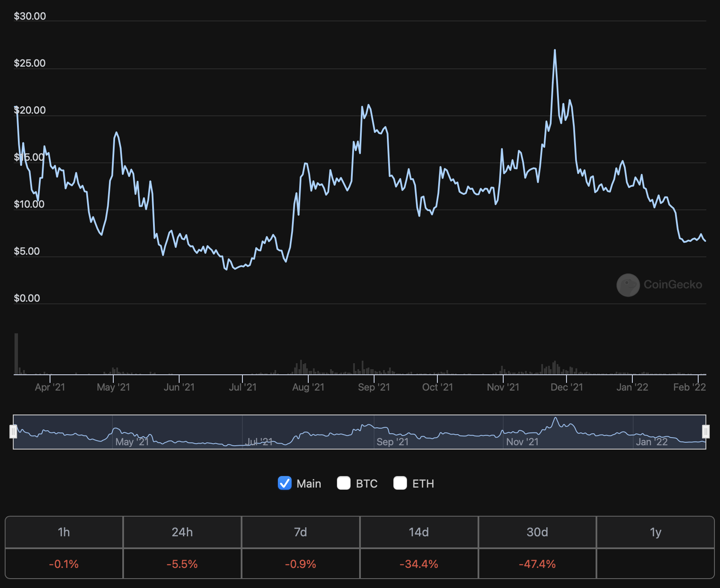This screenshot has width=720, height=588.
Task: Click the December 2021 price peak
Action: click(x=555, y=50)
